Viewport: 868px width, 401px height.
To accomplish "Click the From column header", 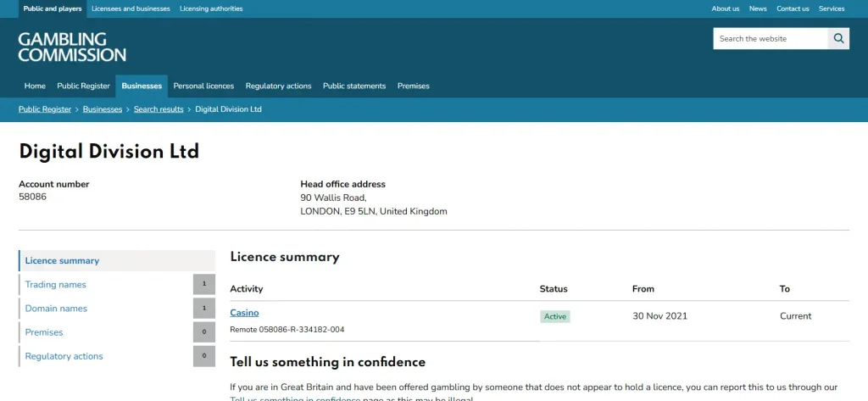I will 643,288.
